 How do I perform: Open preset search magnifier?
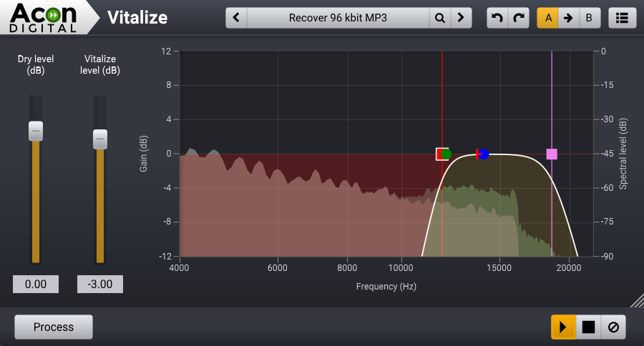(x=440, y=18)
